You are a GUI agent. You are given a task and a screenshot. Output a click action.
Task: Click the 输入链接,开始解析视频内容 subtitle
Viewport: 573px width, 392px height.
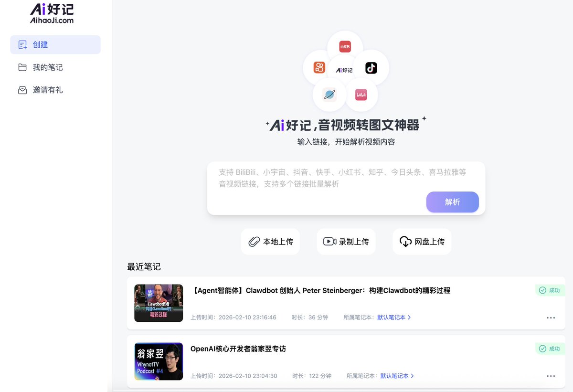click(346, 142)
